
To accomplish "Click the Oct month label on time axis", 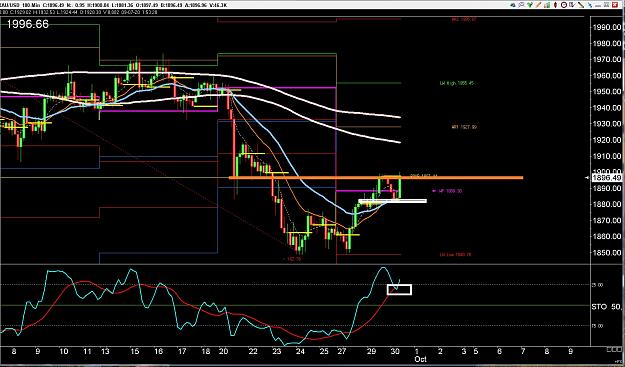I will coord(420,359).
